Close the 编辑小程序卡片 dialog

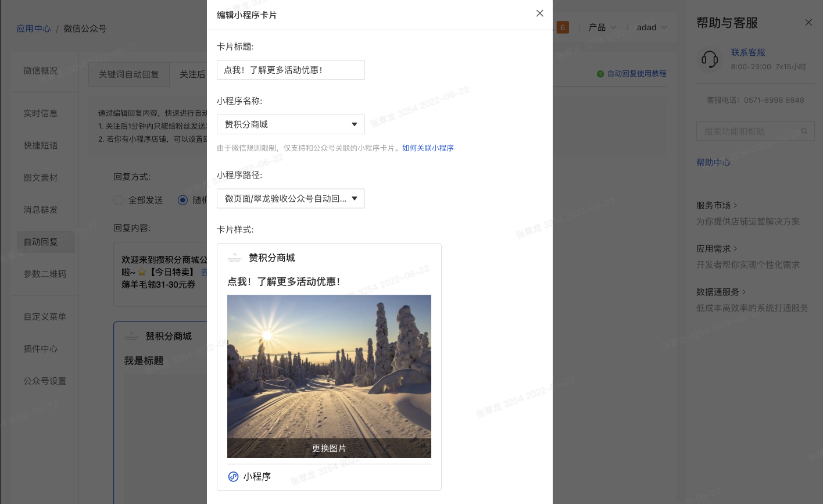[540, 13]
